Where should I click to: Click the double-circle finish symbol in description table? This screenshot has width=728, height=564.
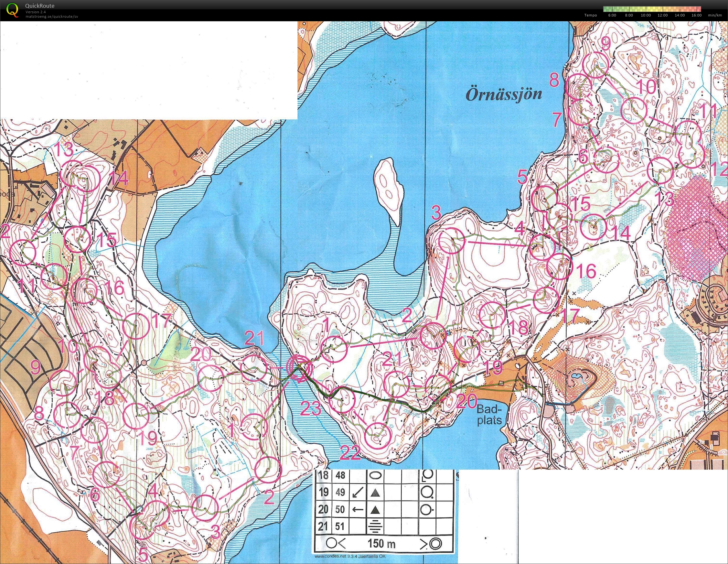pos(435,544)
